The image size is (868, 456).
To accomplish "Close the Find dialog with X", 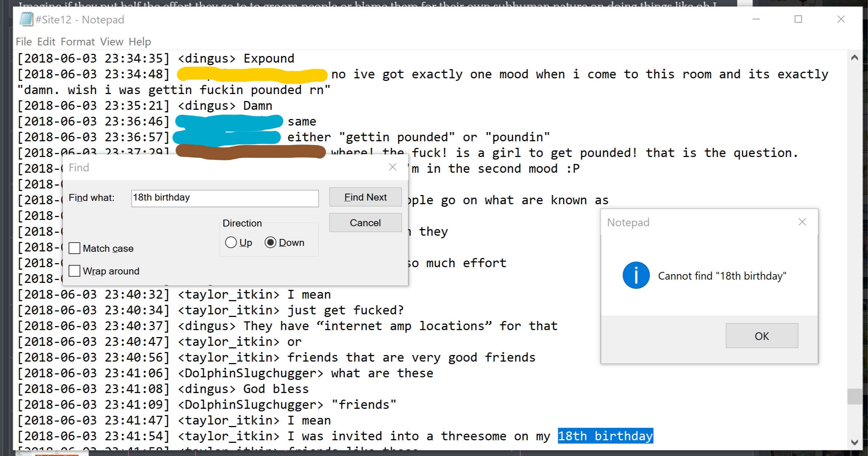I will pos(392,167).
